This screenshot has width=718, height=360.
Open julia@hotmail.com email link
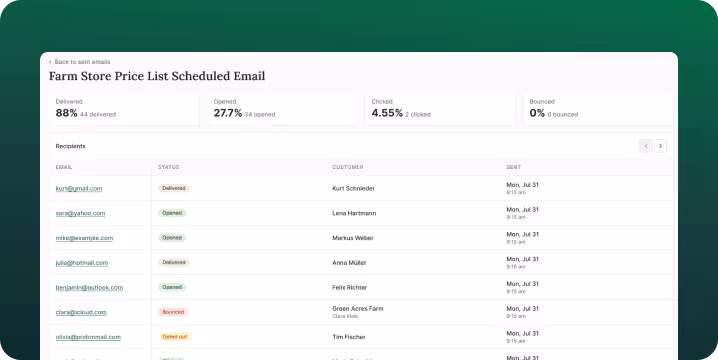[82, 262]
